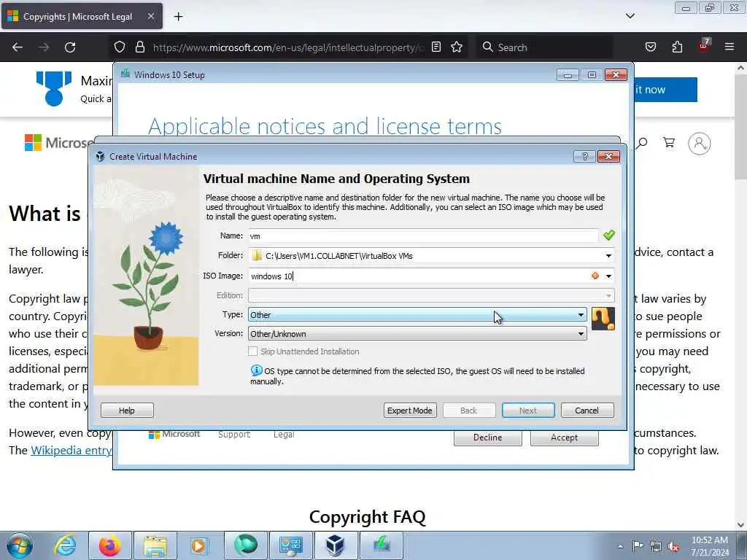Click the Action Center flag tray icon
747x560 pixels.
[638, 545]
